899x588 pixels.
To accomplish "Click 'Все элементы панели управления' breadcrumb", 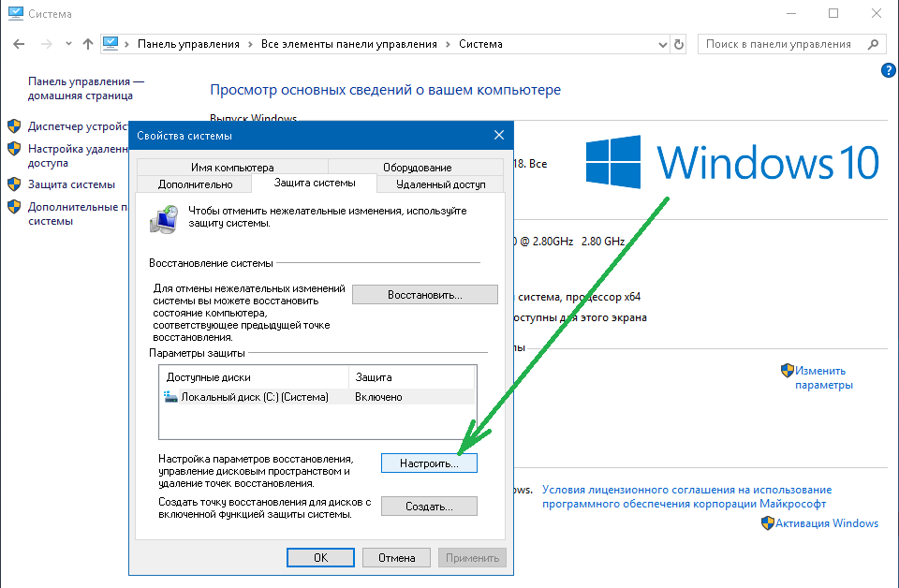I will (348, 44).
